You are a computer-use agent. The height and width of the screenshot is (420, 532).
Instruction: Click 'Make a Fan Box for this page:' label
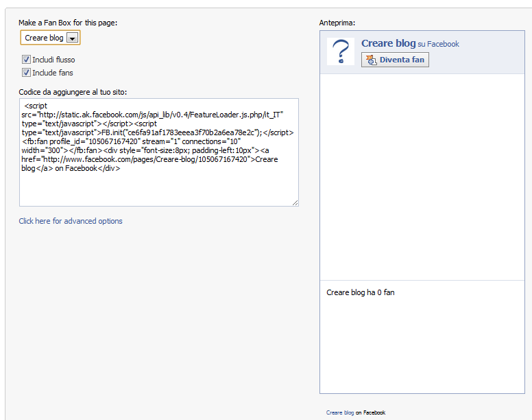(68, 23)
